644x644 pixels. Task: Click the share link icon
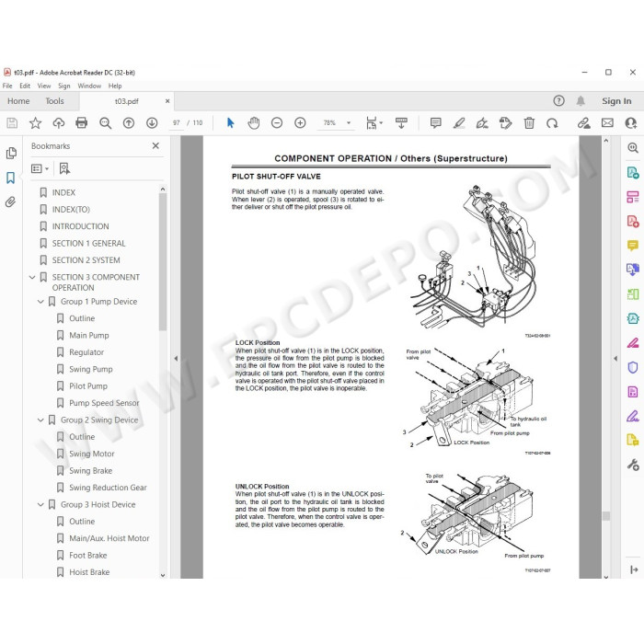(583, 122)
